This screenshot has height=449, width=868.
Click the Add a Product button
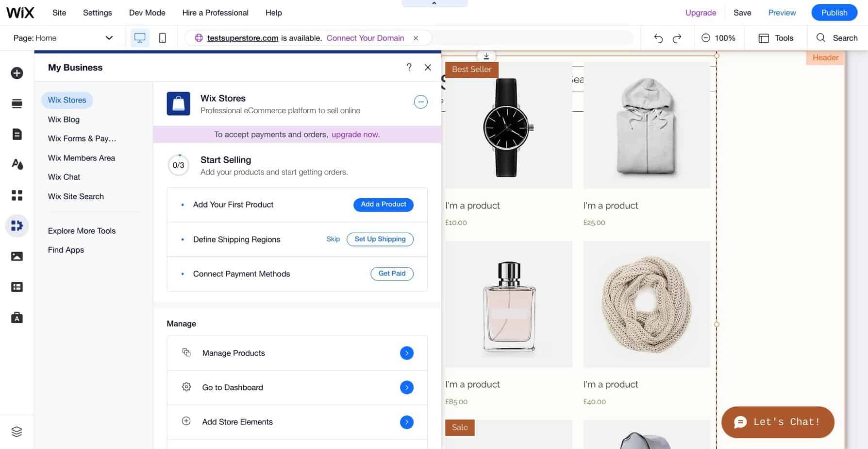click(384, 205)
